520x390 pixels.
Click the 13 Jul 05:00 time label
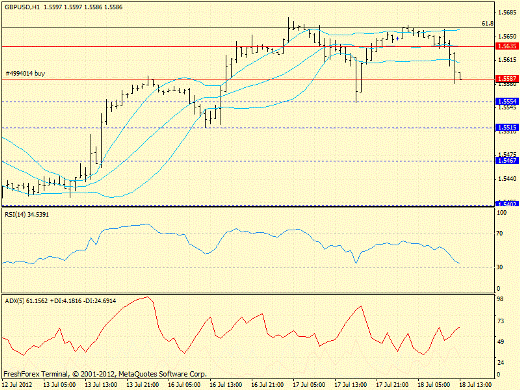[x=59, y=385]
